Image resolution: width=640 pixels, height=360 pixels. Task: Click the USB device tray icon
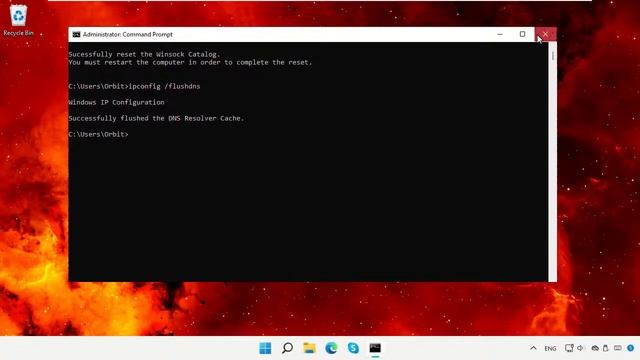click(x=606, y=348)
